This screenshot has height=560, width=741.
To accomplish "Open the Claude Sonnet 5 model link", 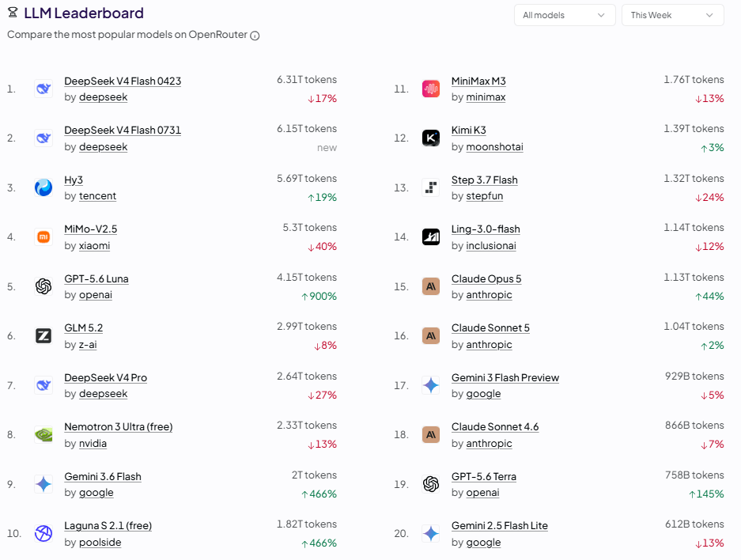I will (490, 327).
